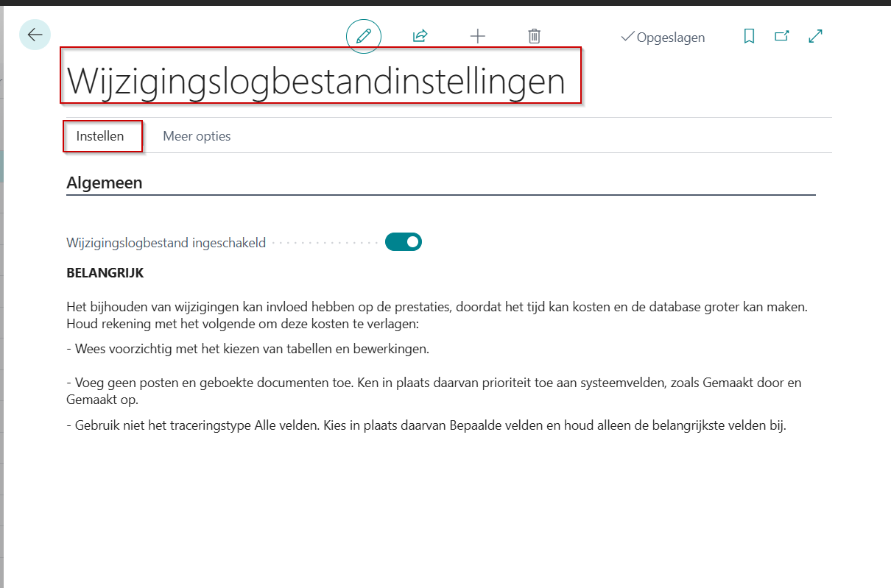
Task: Click the plus new icon
Action: click(478, 36)
